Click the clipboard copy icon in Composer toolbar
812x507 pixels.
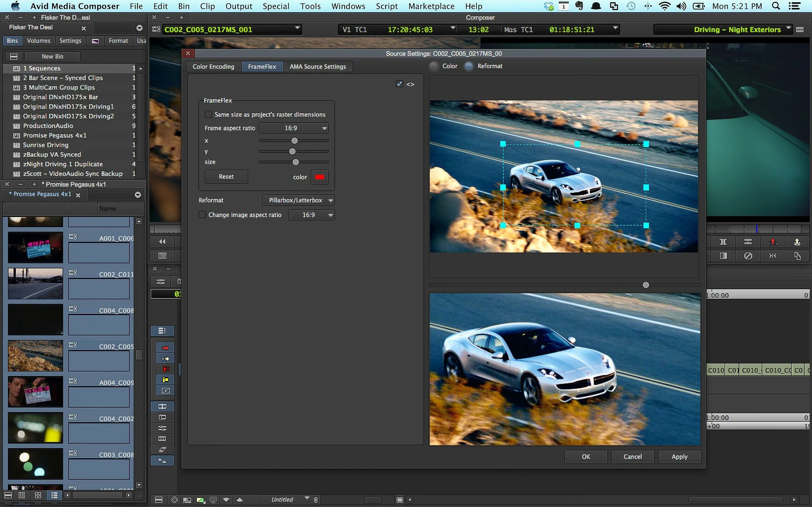tap(797, 256)
